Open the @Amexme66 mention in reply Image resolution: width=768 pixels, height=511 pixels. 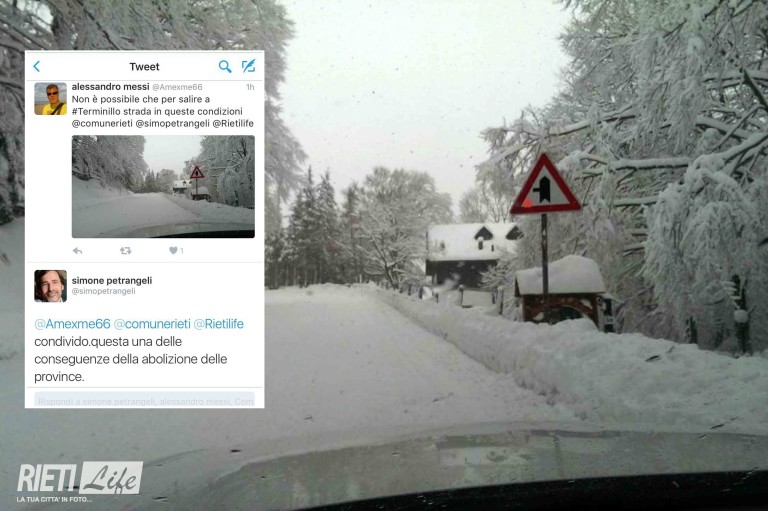pos(72,324)
